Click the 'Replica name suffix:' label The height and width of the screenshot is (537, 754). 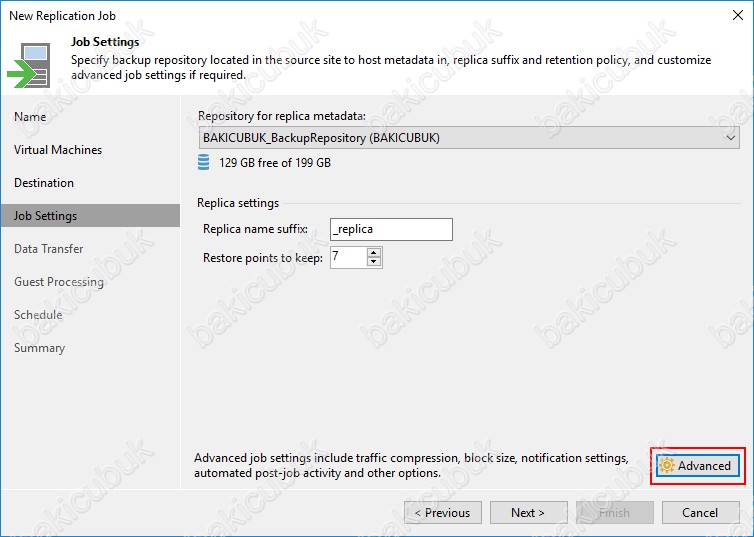click(x=255, y=229)
